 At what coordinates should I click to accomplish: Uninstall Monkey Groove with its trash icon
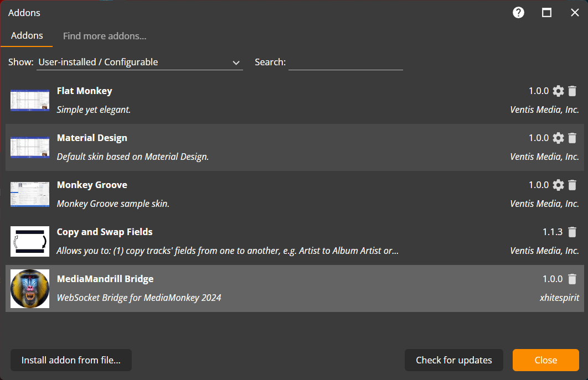coord(572,185)
